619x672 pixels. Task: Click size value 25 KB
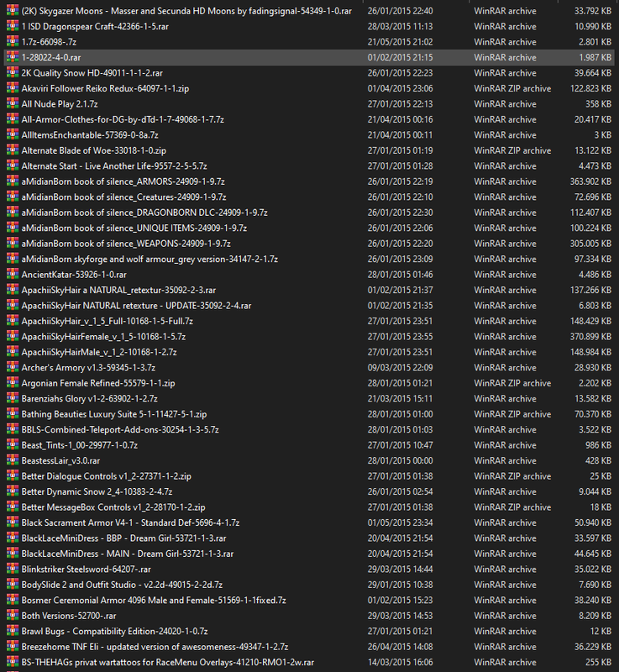coord(601,476)
